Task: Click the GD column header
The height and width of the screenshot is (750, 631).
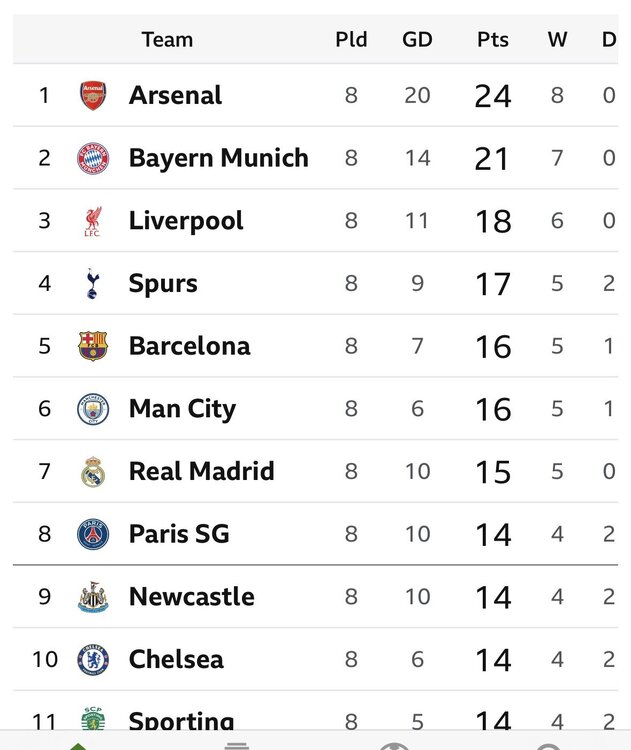Action: (x=417, y=39)
